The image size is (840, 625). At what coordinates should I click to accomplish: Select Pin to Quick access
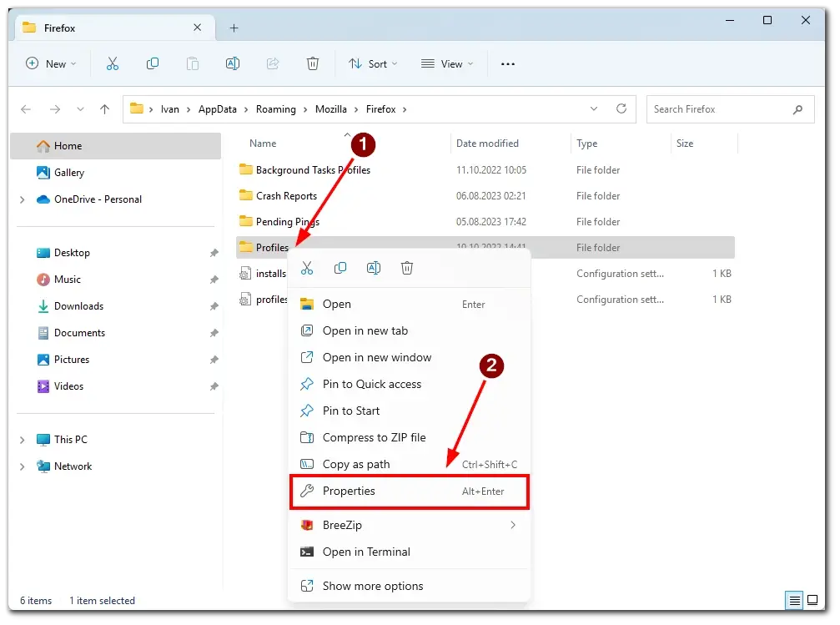[x=410, y=385]
